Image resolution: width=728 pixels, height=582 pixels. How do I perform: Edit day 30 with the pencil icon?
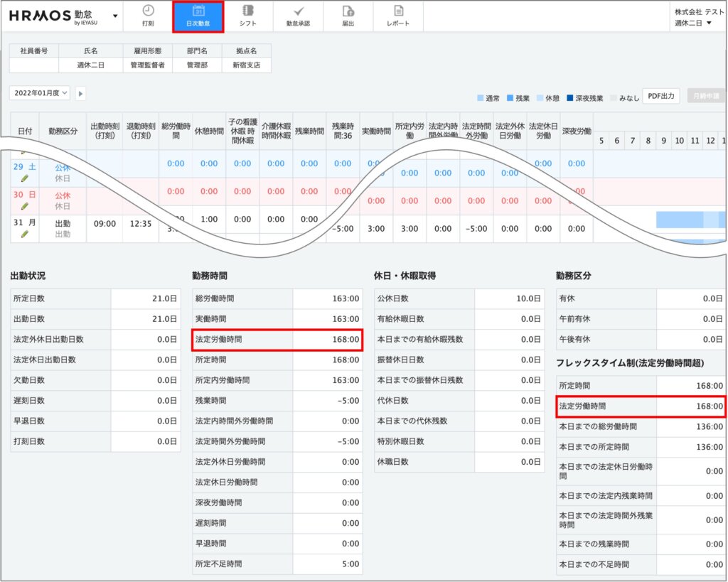(x=25, y=206)
